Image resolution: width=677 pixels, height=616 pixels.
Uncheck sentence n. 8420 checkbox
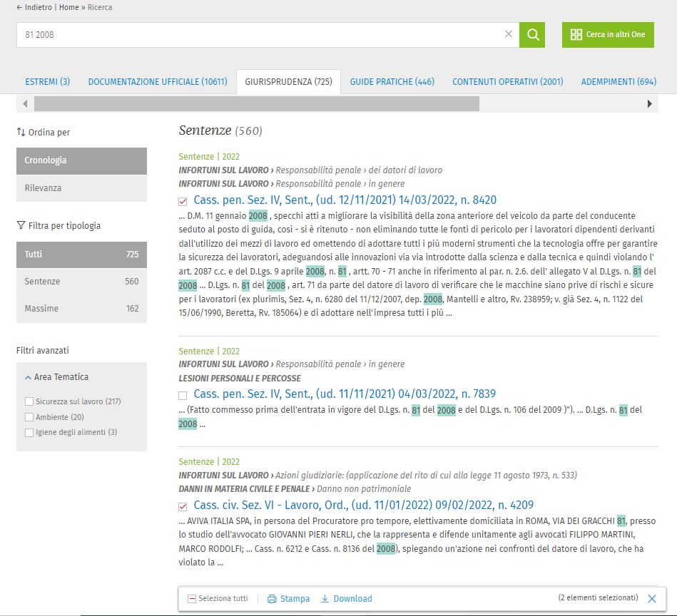click(x=183, y=201)
